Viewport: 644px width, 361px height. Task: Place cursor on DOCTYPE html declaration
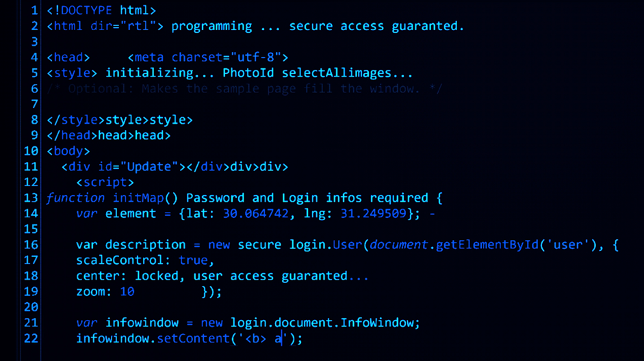(101, 10)
